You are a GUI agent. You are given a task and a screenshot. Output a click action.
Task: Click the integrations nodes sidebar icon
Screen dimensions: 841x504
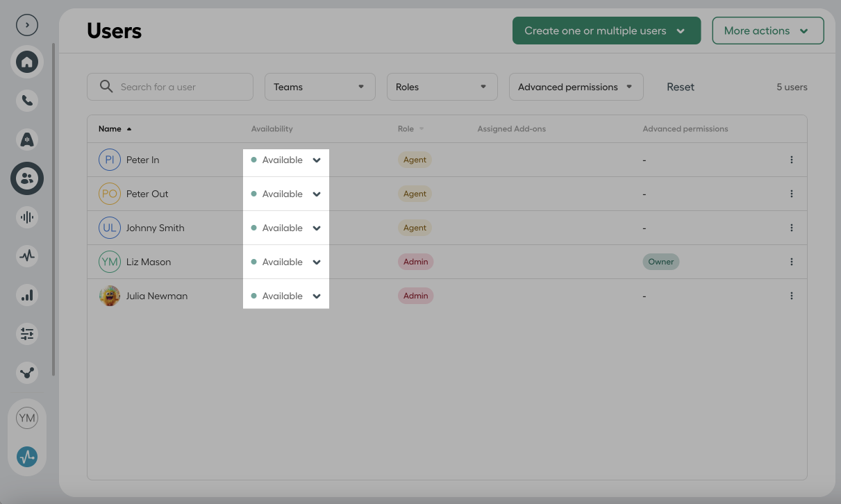pos(27,373)
